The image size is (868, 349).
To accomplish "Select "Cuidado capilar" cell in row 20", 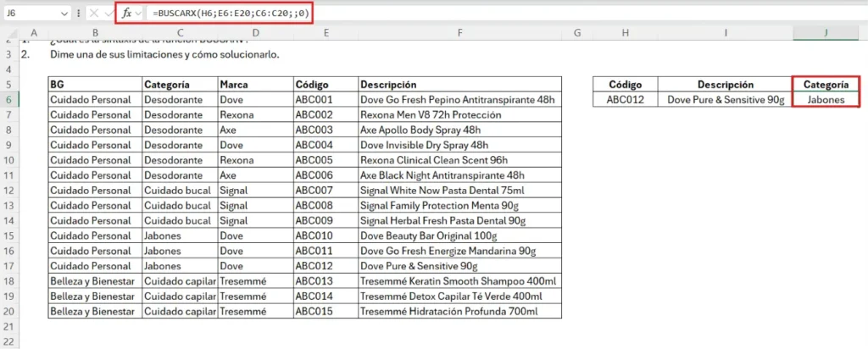I will 180,311.
